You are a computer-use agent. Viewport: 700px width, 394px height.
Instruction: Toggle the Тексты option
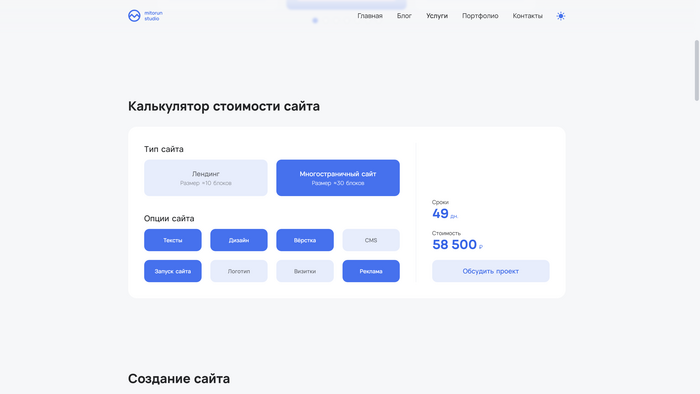(x=173, y=240)
